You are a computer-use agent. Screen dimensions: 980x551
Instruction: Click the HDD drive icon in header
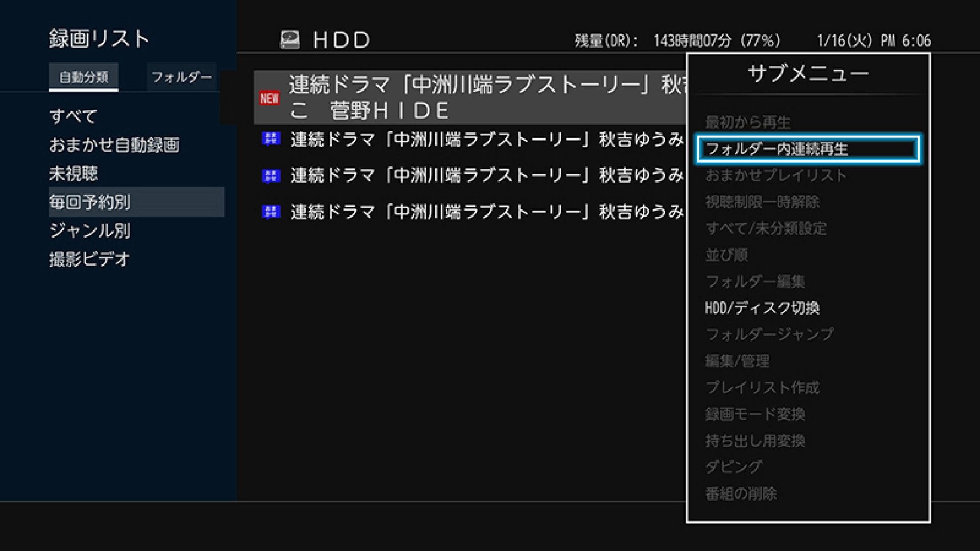point(290,39)
